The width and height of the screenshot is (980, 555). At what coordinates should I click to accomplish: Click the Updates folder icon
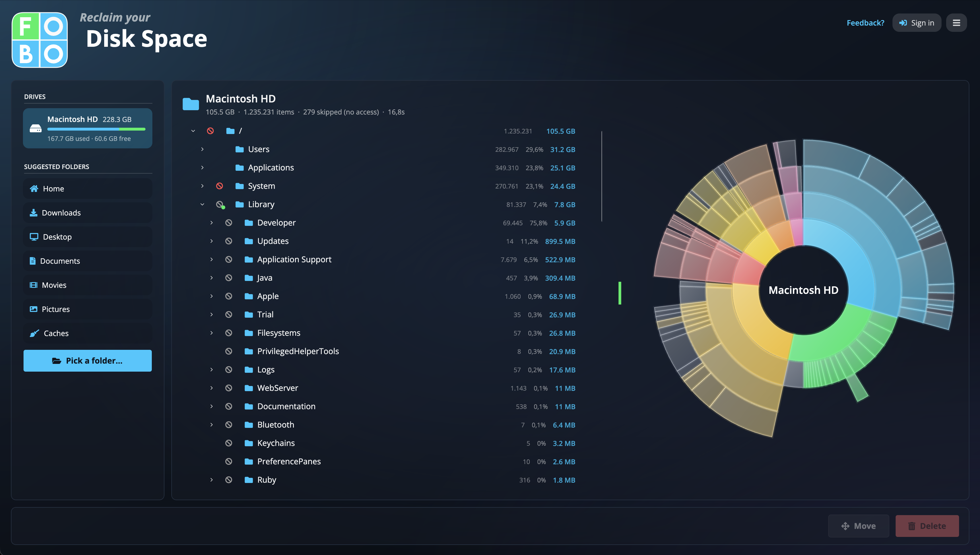(x=249, y=241)
